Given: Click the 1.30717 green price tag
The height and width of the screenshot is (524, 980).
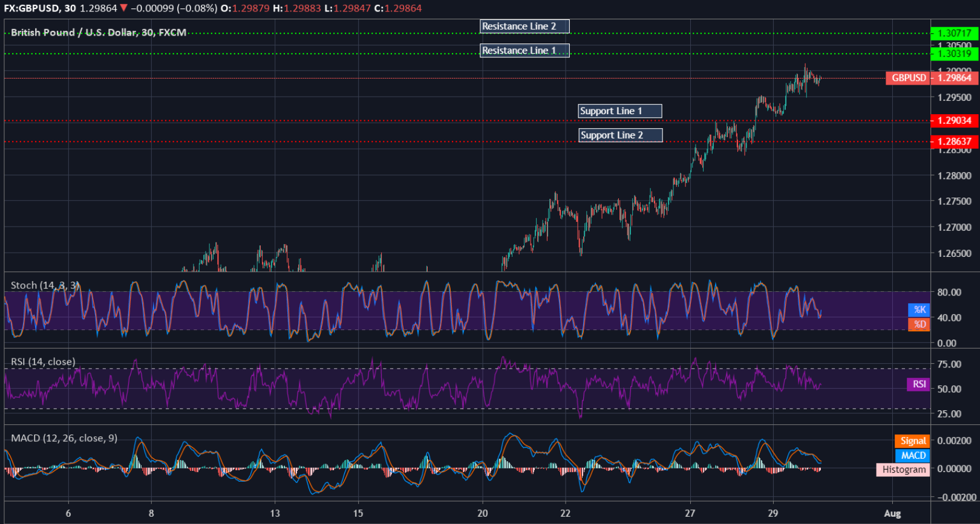Looking at the screenshot, I should (x=955, y=33).
